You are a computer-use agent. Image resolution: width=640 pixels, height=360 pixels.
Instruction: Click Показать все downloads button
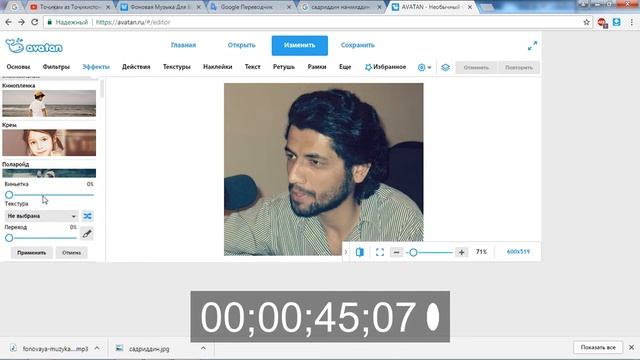[x=598, y=347]
